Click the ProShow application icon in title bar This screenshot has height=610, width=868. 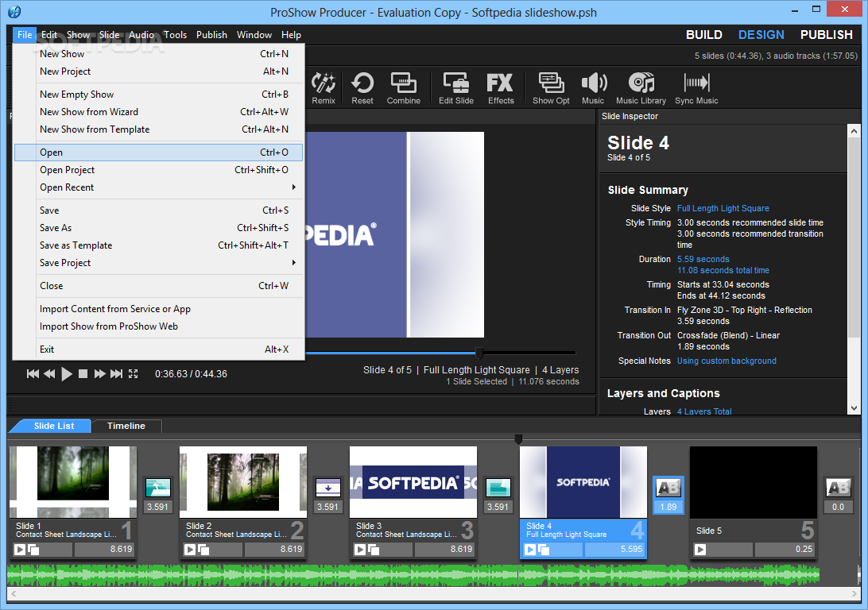pyautogui.click(x=14, y=11)
